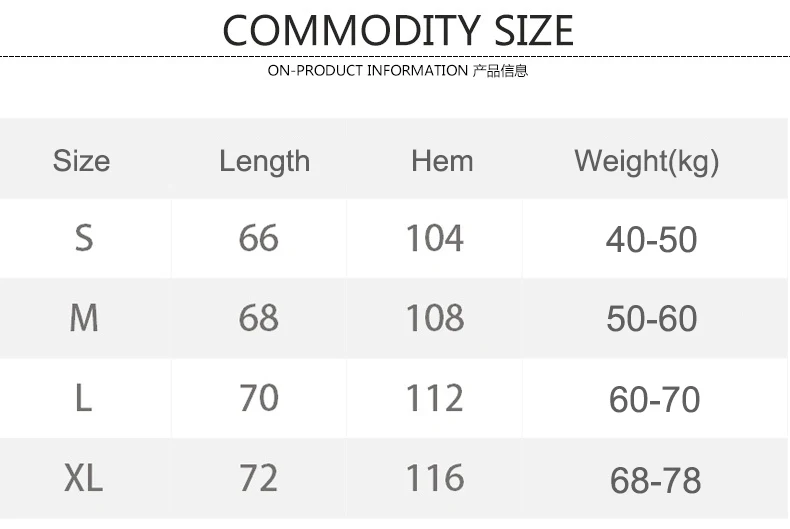Click hem value 116
Screen dimensions: 790x529
pos(435,478)
